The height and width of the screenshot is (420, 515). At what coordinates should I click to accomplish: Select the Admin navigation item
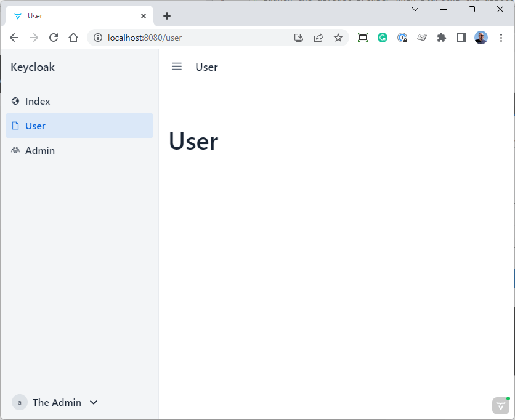(x=79, y=150)
